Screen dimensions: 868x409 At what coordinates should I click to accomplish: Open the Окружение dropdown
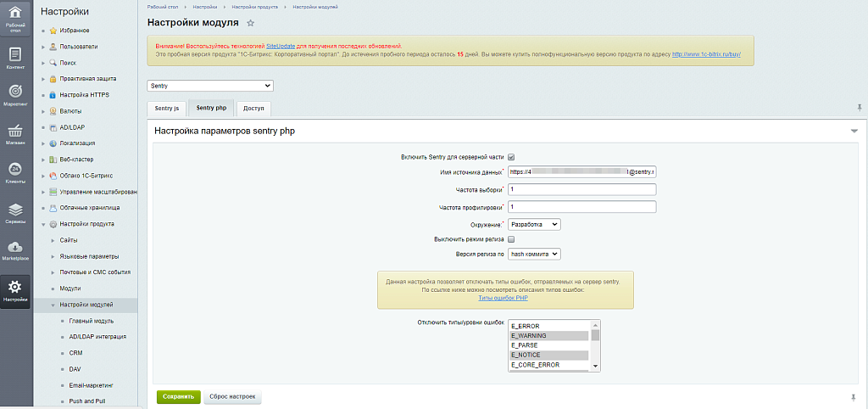click(x=535, y=224)
